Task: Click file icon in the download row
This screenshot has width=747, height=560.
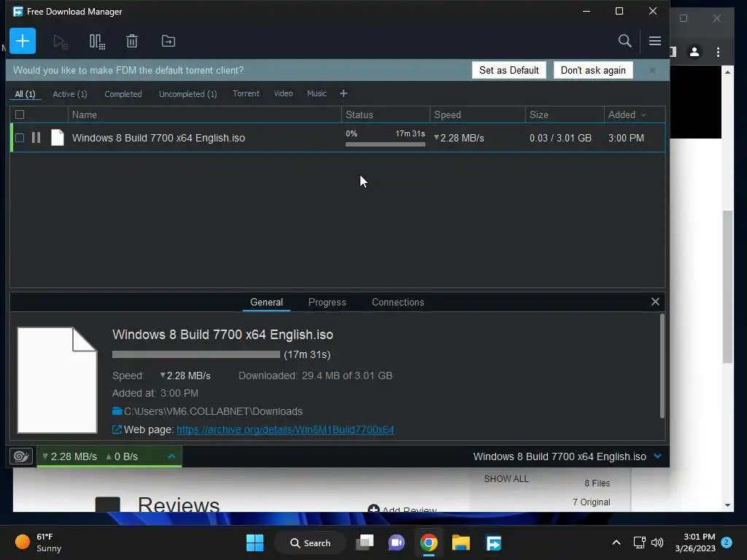Action: [57, 138]
